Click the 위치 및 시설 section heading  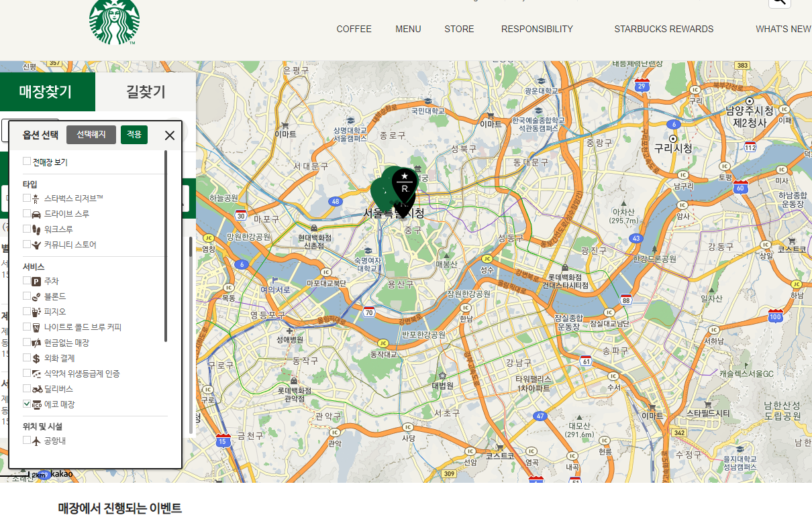[42, 426]
